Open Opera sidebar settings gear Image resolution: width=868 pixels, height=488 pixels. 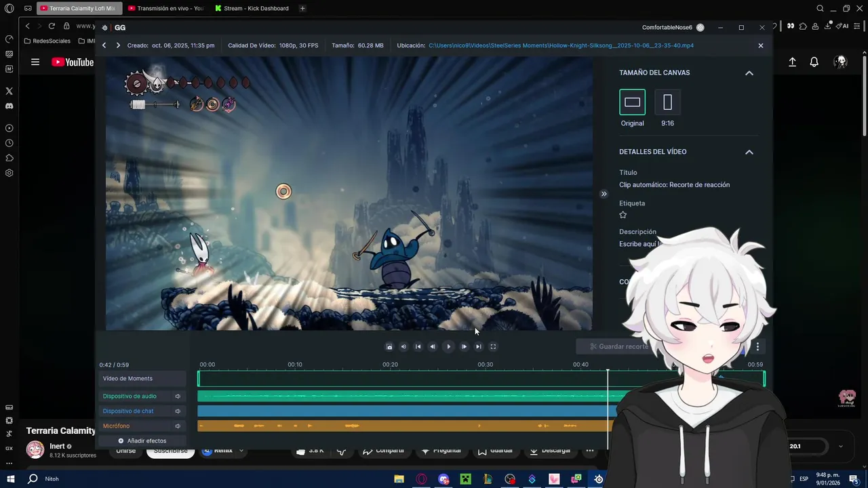click(9, 173)
